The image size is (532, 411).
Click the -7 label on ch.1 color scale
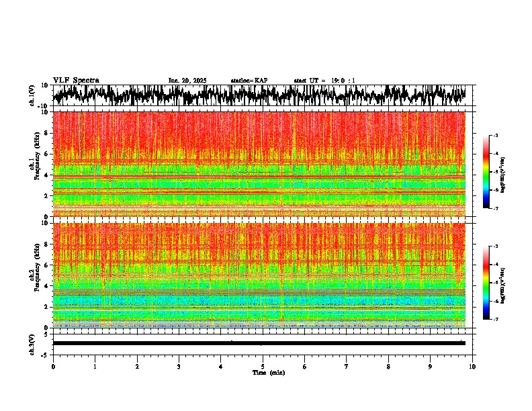(x=495, y=208)
